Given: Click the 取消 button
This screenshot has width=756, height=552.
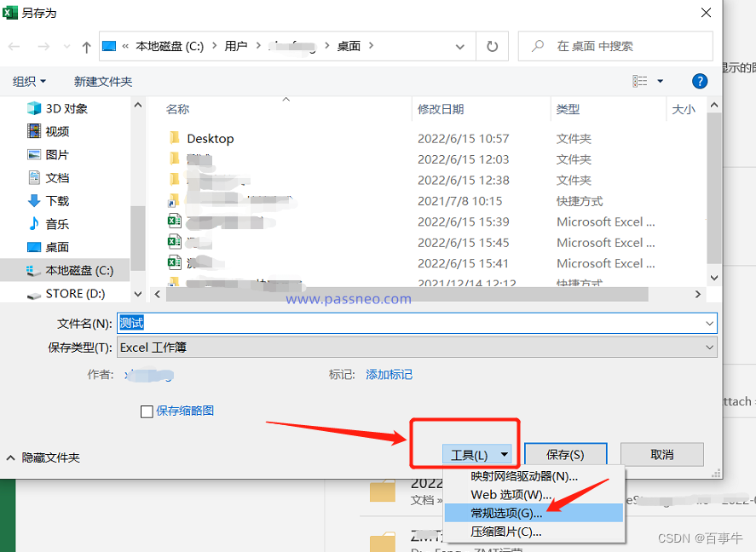Looking at the screenshot, I should tap(661, 455).
